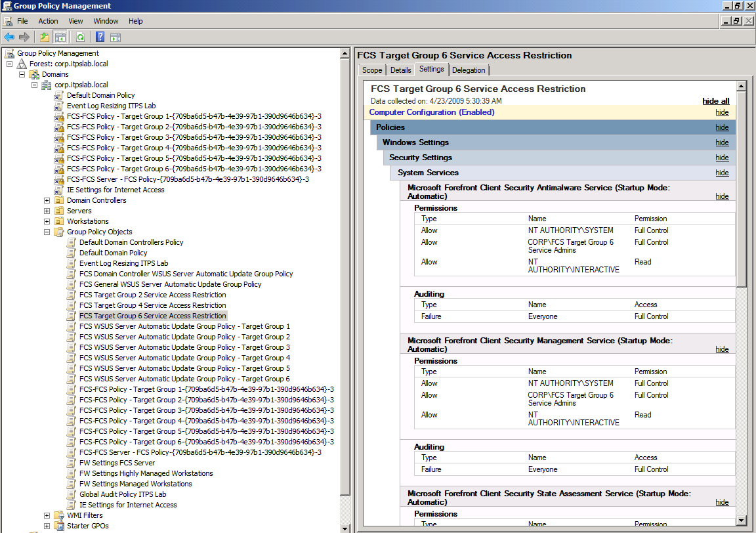756x533 pixels.
Task: Toggle Show/Hide Action Pane toolbar icon
Action: pyautogui.click(x=115, y=37)
